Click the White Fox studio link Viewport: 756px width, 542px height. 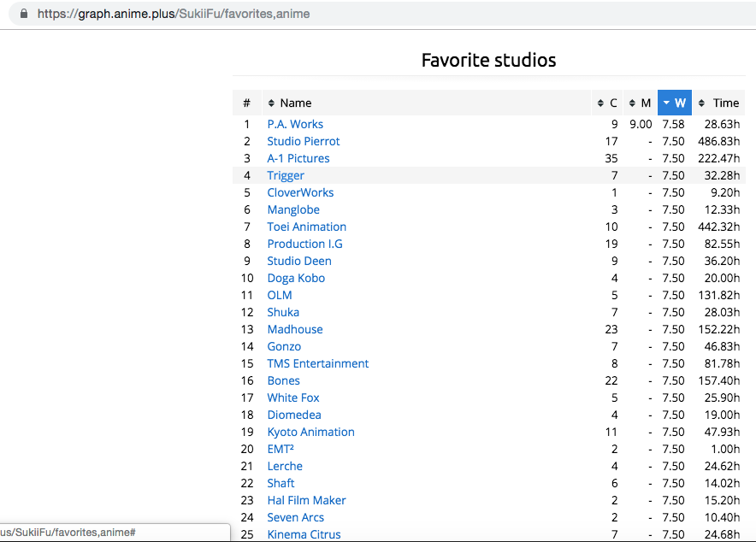coord(293,398)
